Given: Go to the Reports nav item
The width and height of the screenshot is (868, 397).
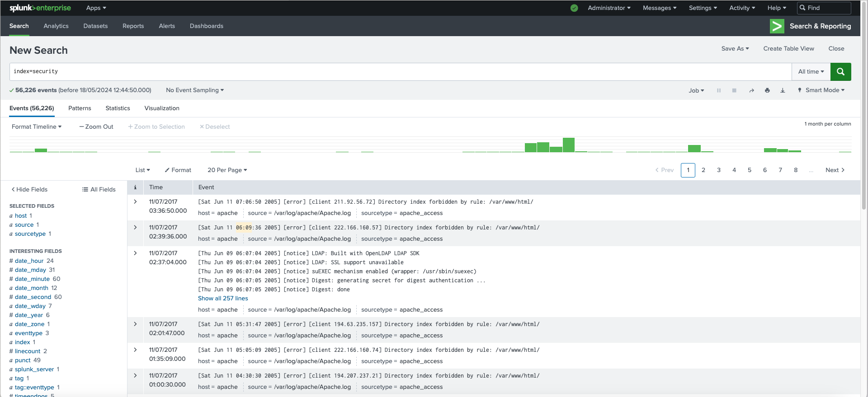Looking at the screenshot, I should pos(133,26).
